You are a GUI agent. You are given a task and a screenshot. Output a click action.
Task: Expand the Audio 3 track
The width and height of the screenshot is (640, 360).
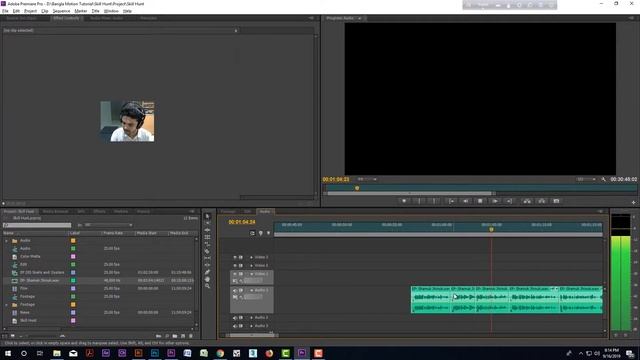[251, 326]
